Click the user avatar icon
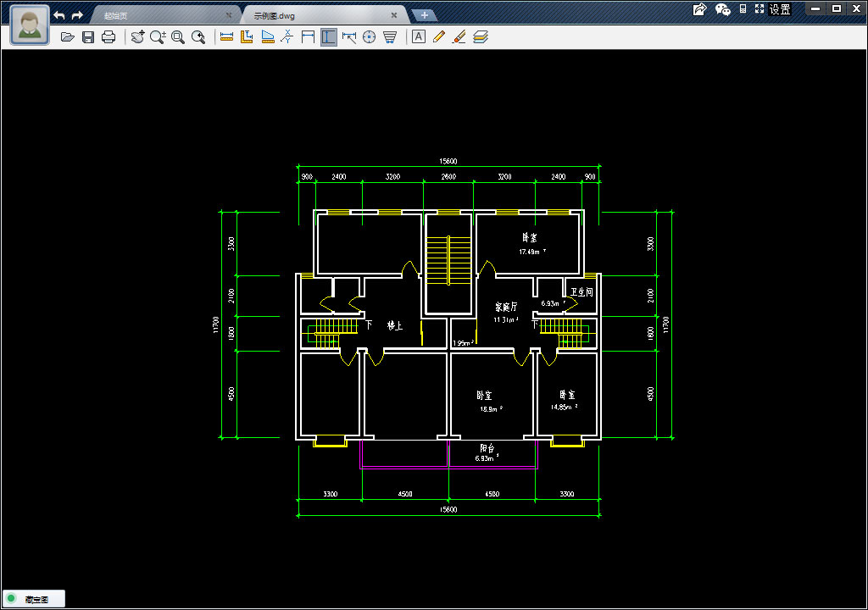 pyautogui.click(x=30, y=25)
